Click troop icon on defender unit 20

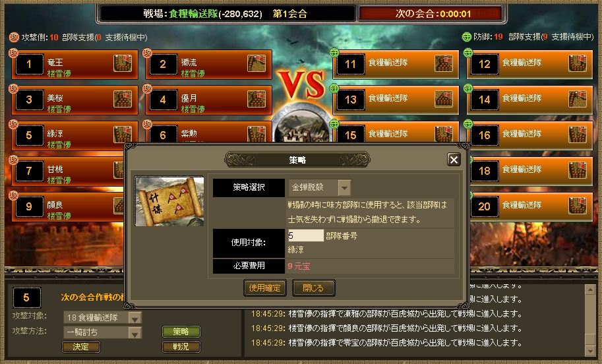pyautogui.click(x=578, y=206)
